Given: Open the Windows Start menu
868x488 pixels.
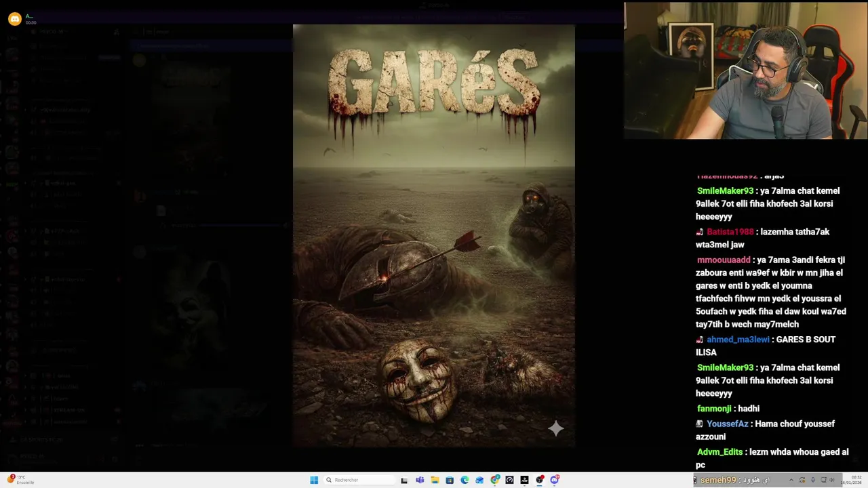Looking at the screenshot, I should 314,480.
